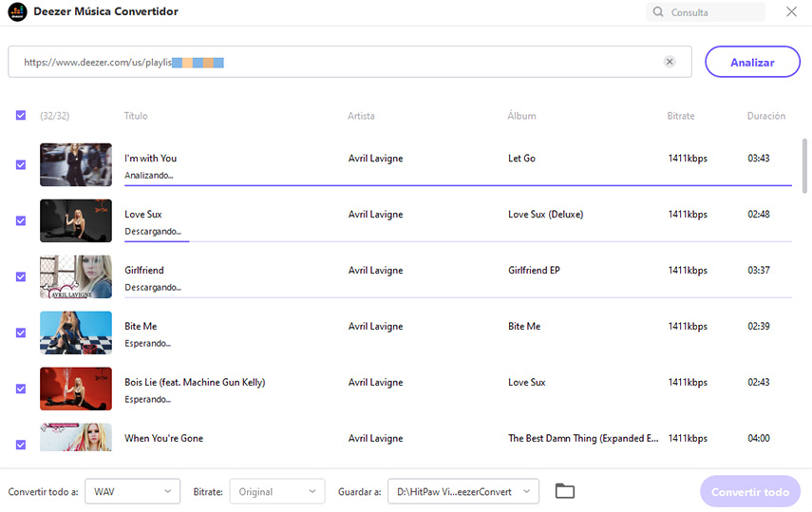Click album name Let Go
The width and height of the screenshot is (812, 512).
(x=521, y=158)
